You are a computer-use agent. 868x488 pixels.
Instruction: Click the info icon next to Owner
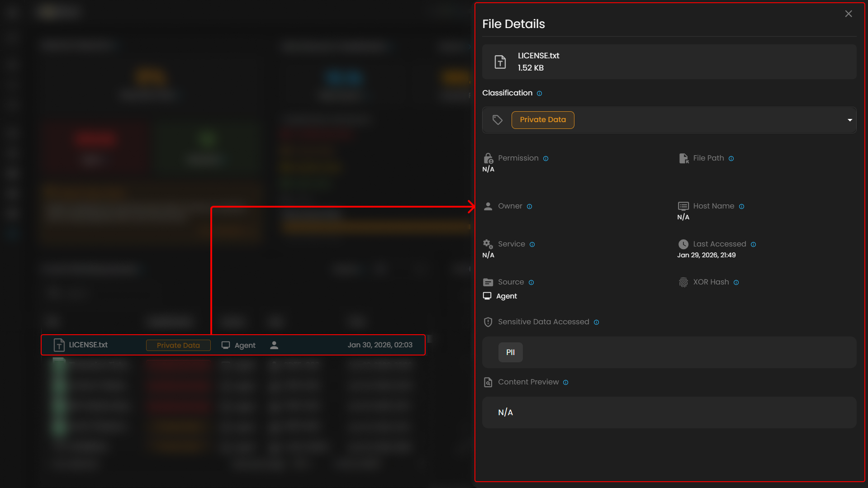click(529, 207)
